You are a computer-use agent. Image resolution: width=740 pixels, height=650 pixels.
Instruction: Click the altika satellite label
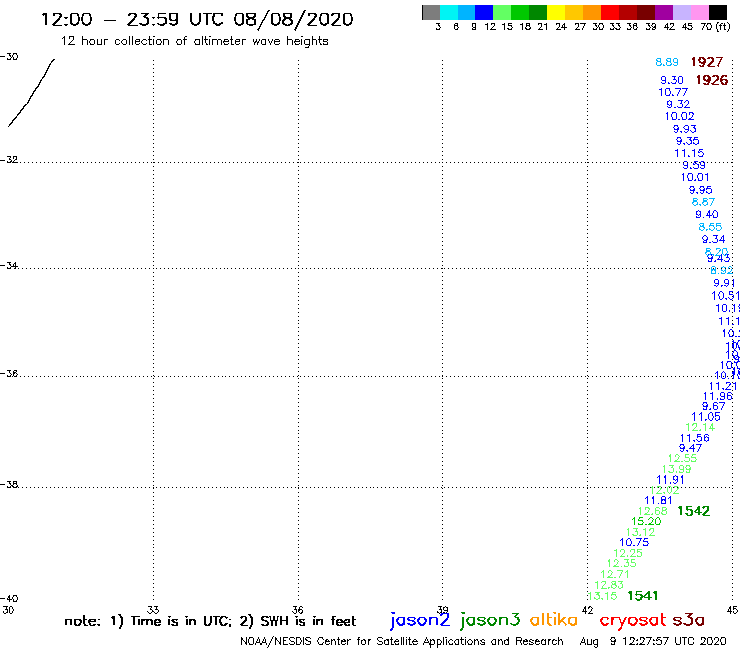tap(554, 619)
